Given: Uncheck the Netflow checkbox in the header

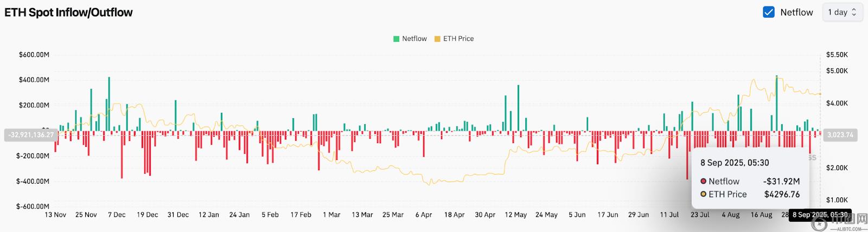Looking at the screenshot, I should point(768,12).
